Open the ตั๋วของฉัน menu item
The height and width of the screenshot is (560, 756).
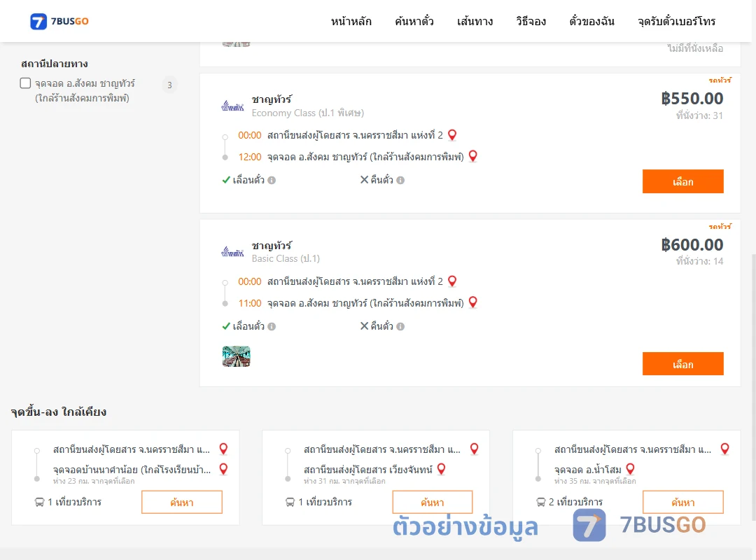coord(591,21)
